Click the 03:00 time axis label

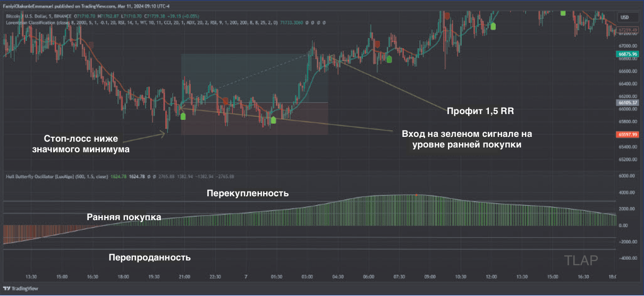(x=307, y=276)
